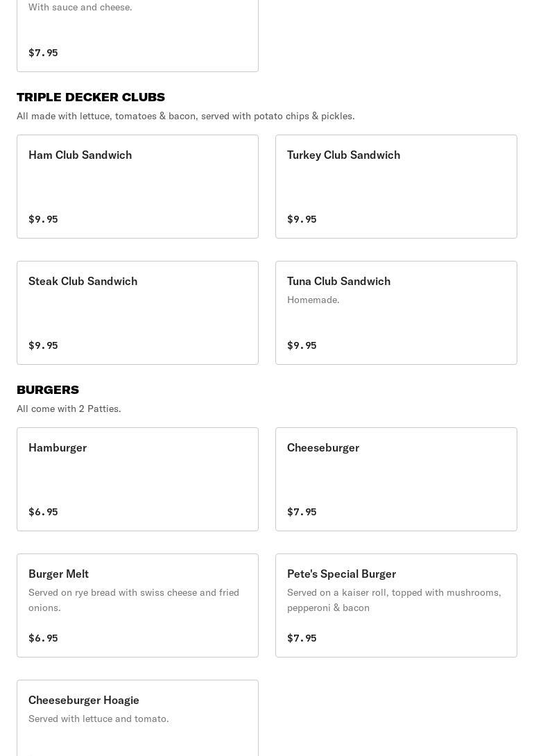This screenshot has width=534, height=756.
Task: Click the "Homemade." description text
Action: click(x=313, y=300)
